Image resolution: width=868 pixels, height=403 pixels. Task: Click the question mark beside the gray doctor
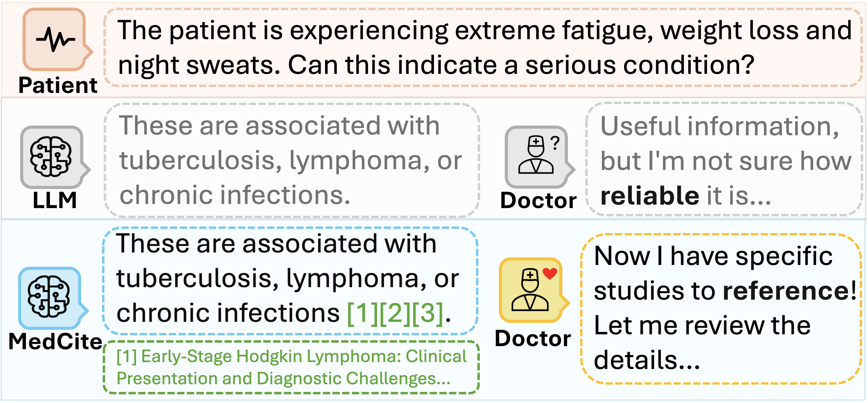click(x=555, y=143)
